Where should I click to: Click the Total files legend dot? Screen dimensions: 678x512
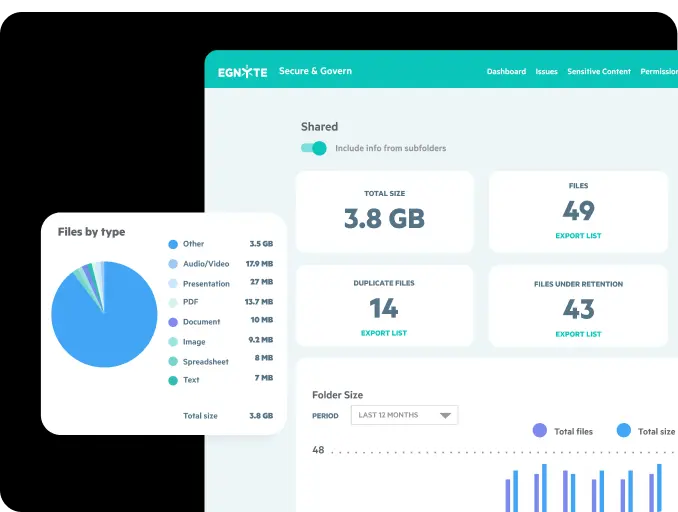[x=540, y=430]
